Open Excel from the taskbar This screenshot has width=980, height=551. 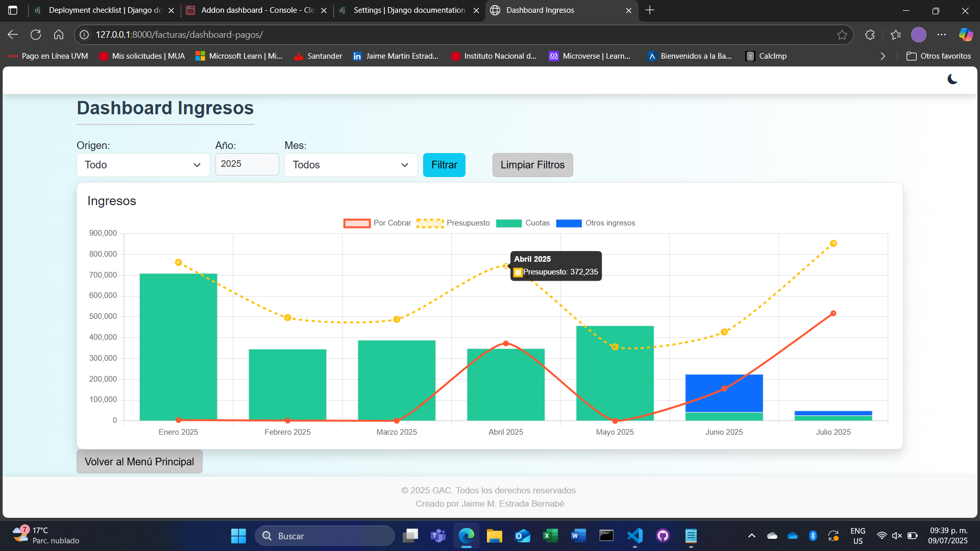click(x=550, y=536)
